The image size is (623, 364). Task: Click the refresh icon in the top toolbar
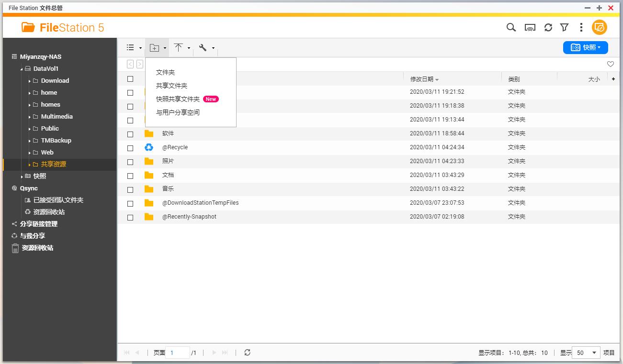548,28
